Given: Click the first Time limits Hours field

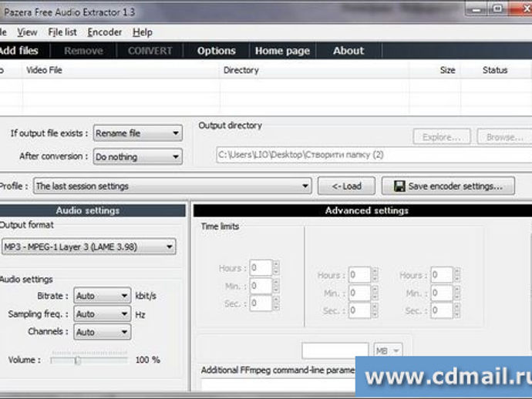Looking at the screenshot, I should coord(261,268).
